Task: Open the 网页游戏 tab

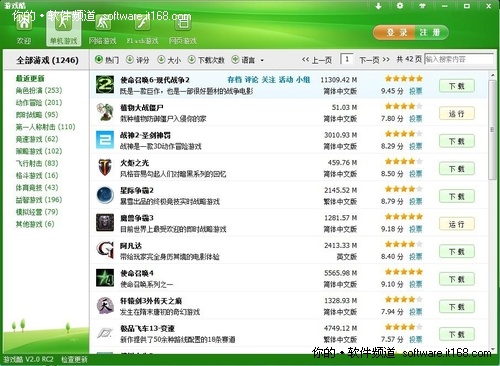Action: click(182, 30)
